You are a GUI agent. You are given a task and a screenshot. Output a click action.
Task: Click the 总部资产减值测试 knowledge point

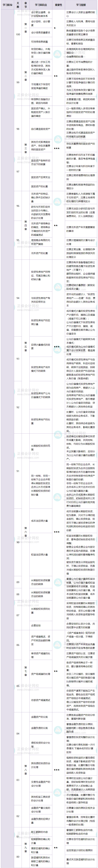pos(41,700)
